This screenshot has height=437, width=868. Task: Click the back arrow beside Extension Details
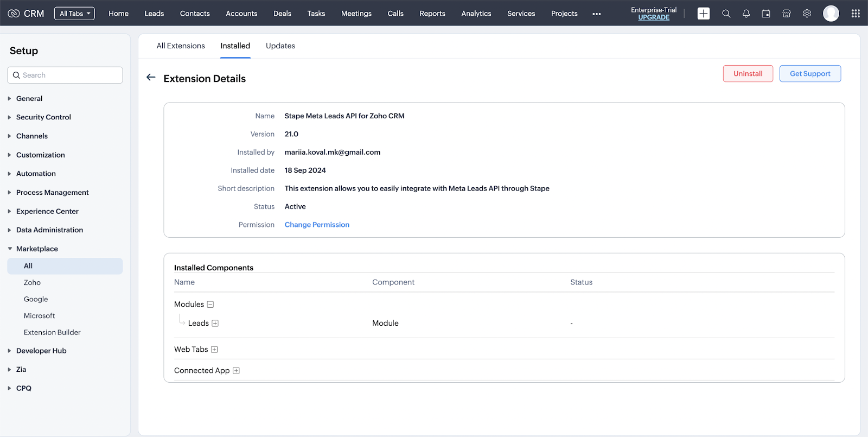pos(151,78)
